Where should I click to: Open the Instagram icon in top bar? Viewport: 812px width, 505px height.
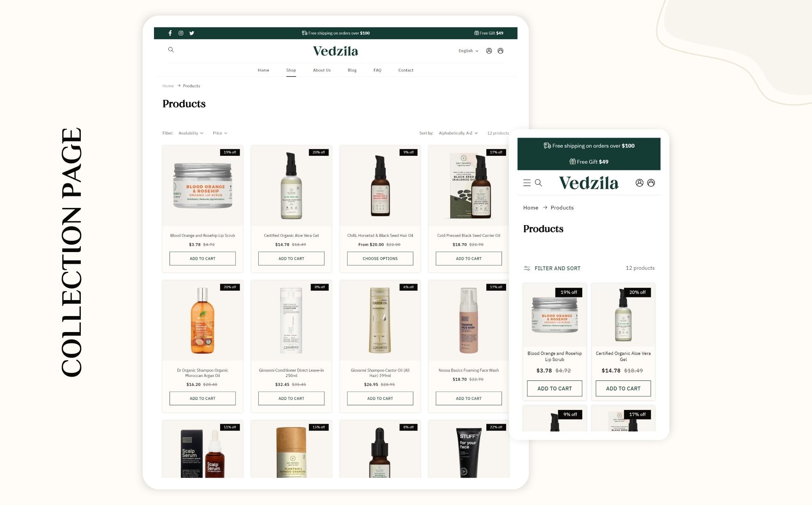point(181,33)
